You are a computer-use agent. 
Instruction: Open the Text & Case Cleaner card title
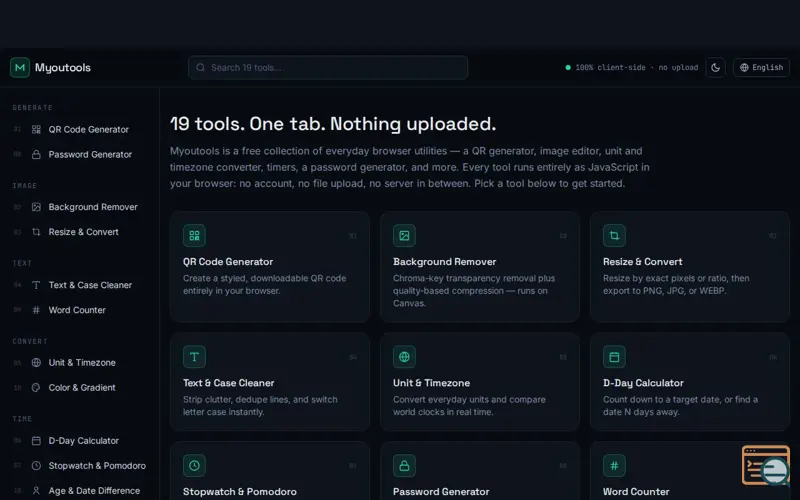[229, 383]
